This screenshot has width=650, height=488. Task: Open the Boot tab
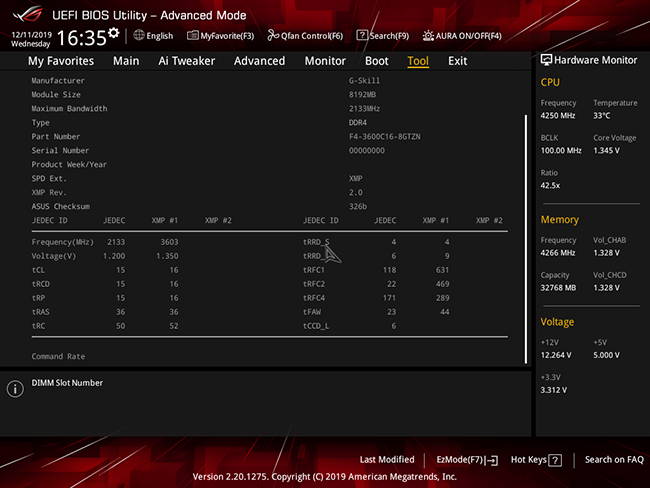click(x=376, y=61)
